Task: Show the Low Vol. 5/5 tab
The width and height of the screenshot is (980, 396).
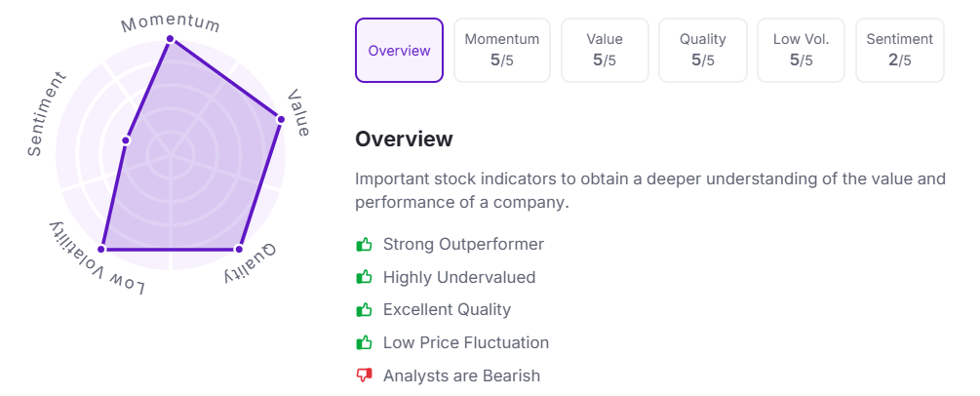Action: tap(802, 50)
